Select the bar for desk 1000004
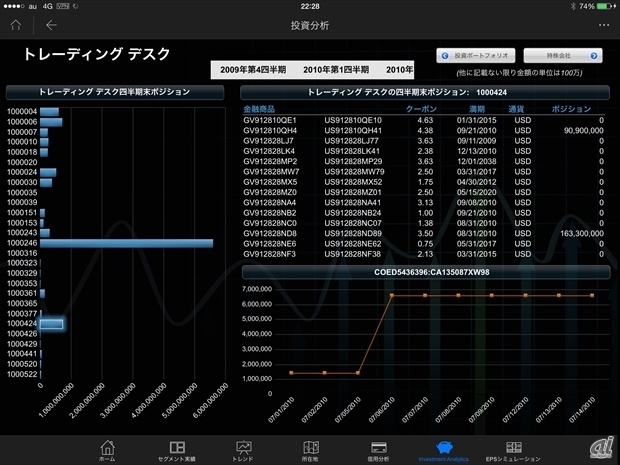 pos(49,112)
